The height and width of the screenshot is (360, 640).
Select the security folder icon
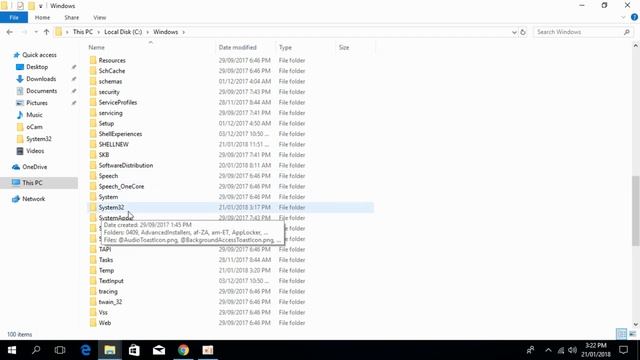coord(93,92)
